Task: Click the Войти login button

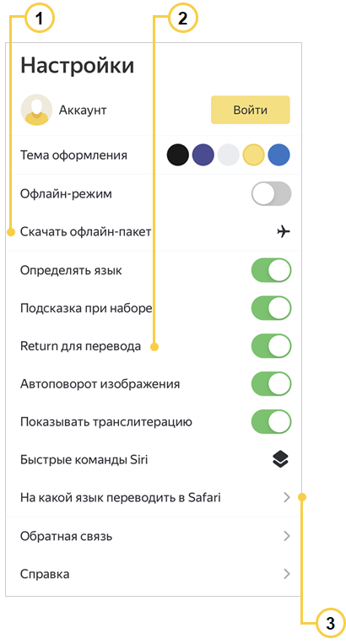Action: [x=251, y=110]
